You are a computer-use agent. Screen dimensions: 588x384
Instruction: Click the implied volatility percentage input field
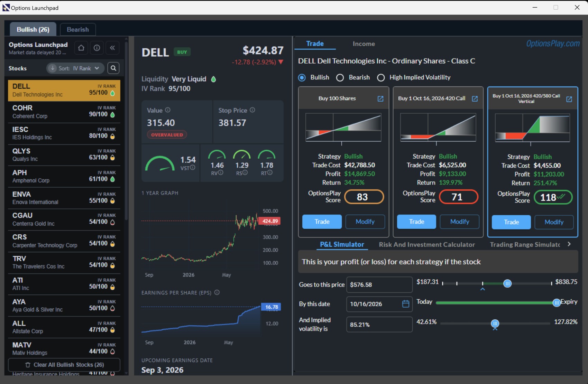point(379,325)
